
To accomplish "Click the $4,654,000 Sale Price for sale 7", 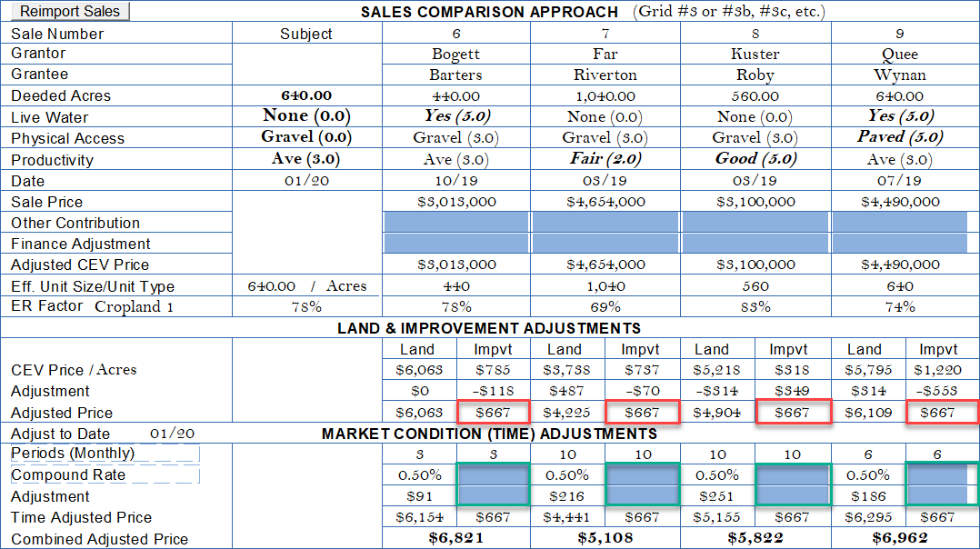I will (605, 202).
